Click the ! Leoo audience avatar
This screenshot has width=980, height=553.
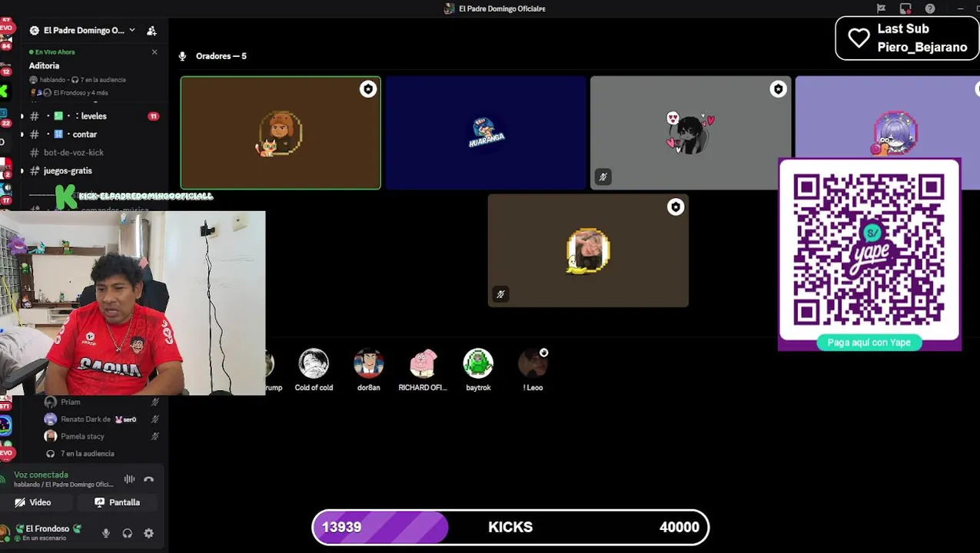tap(533, 363)
